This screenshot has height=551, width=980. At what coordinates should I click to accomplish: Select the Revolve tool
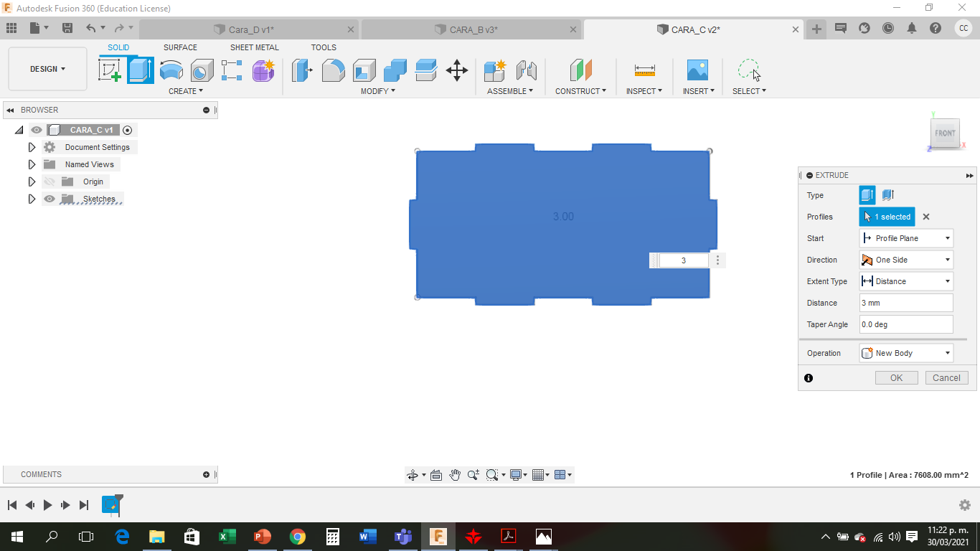[x=171, y=70]
